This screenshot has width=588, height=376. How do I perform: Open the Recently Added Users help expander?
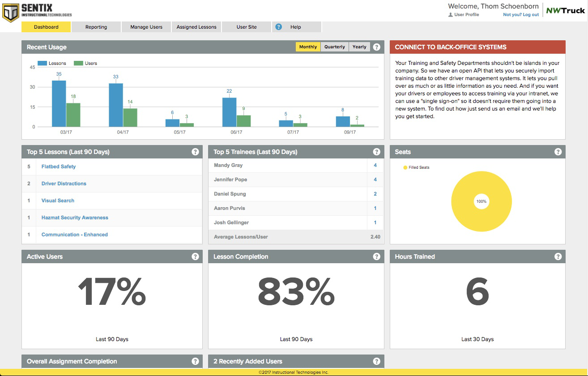coord(377,361)
